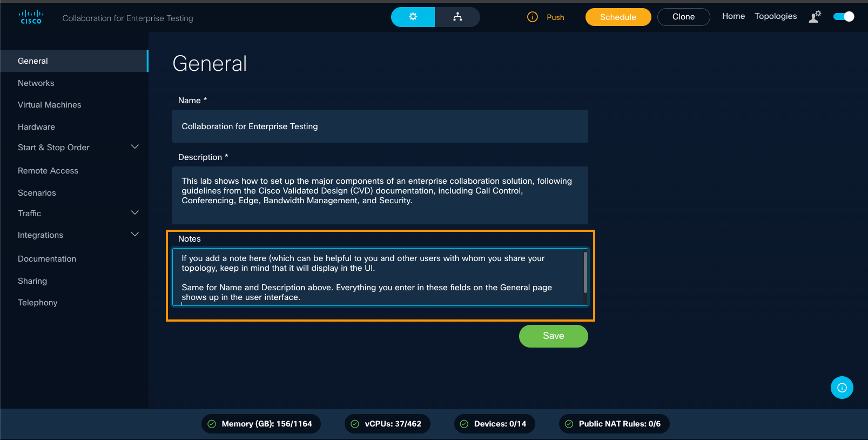868x440 pixels.
Task: Click the green Save button
Action: 553,336
